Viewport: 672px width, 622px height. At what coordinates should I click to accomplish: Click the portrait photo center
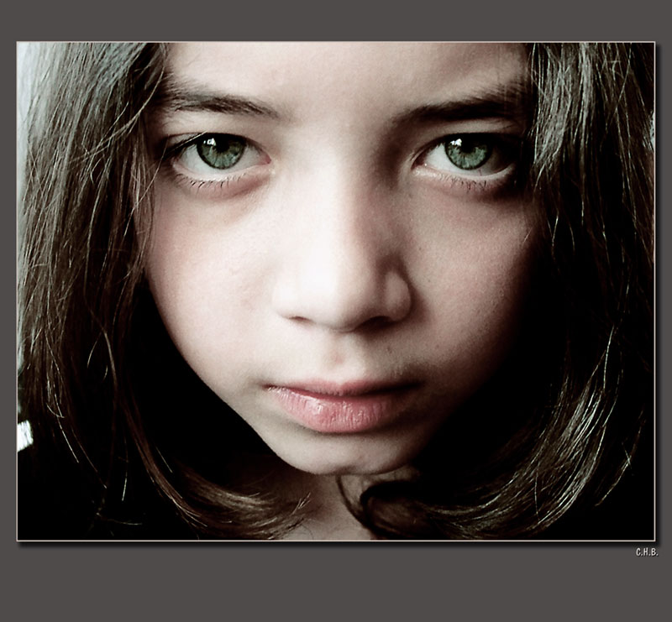(336, 291)
